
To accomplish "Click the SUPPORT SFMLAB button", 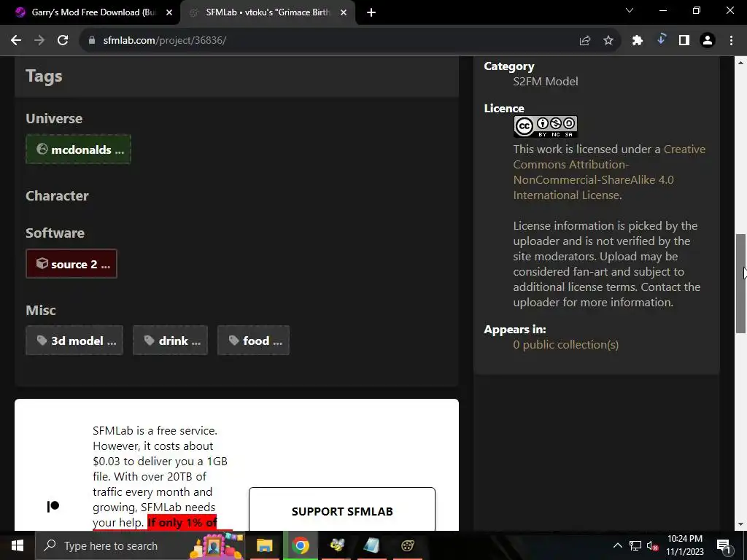I will tap(342, 510).
